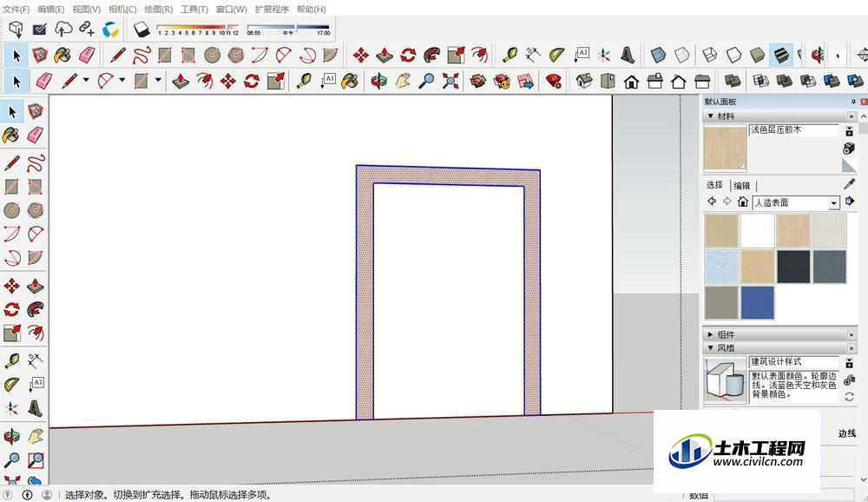The width and height of the screenshot is (868, 502).
Task: Select Freehand tool in left palette
Action: 36,163
